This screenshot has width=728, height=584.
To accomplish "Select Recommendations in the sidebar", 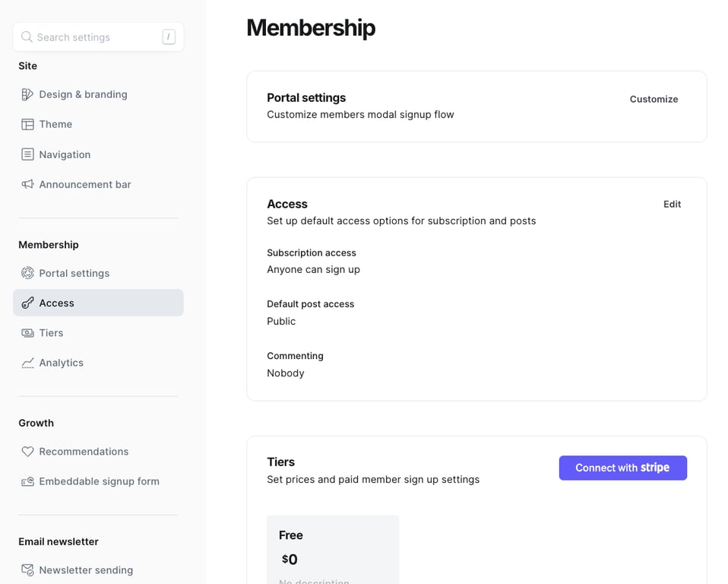I will click(x=84, y=452).
